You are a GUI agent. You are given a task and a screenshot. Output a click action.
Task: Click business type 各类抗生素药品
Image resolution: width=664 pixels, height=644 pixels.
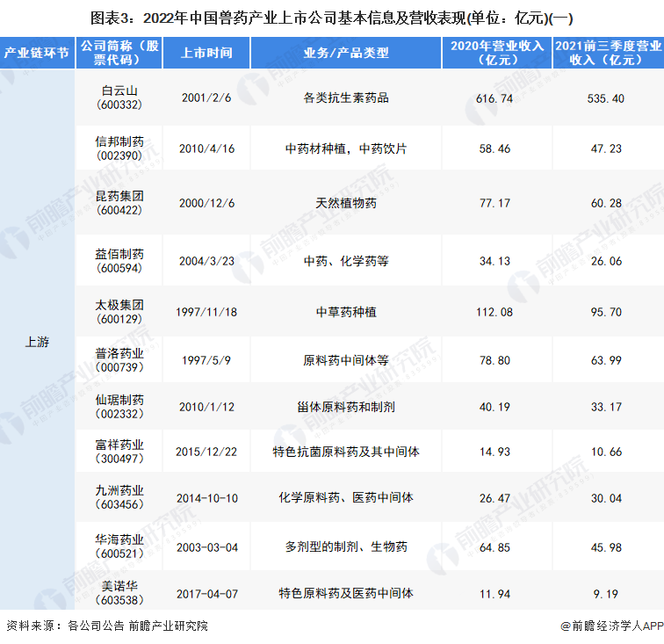coord(345,98)
